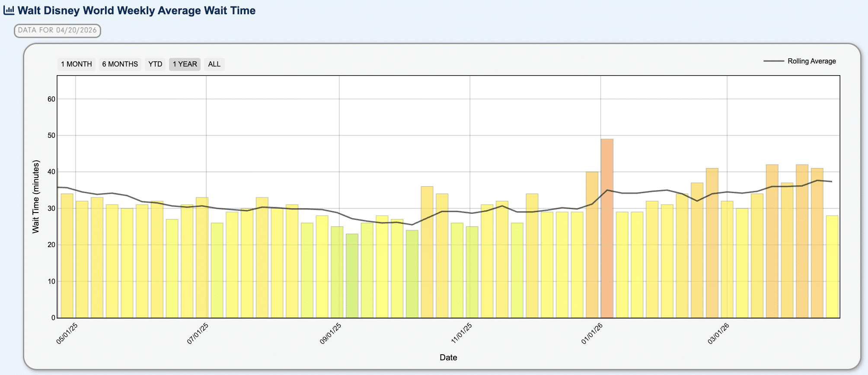Click the Walt Disney World chart title
The width and height of the screenshot is (868, 375).
(x=136, y=10)
